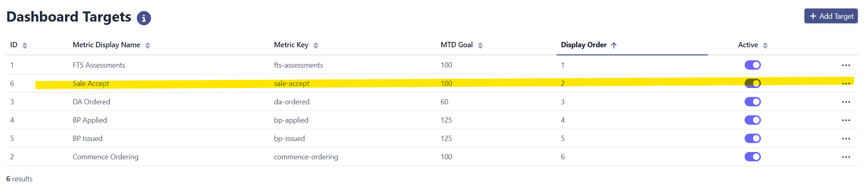Open the three-dot menu for BP Issued

click(846, 139)
